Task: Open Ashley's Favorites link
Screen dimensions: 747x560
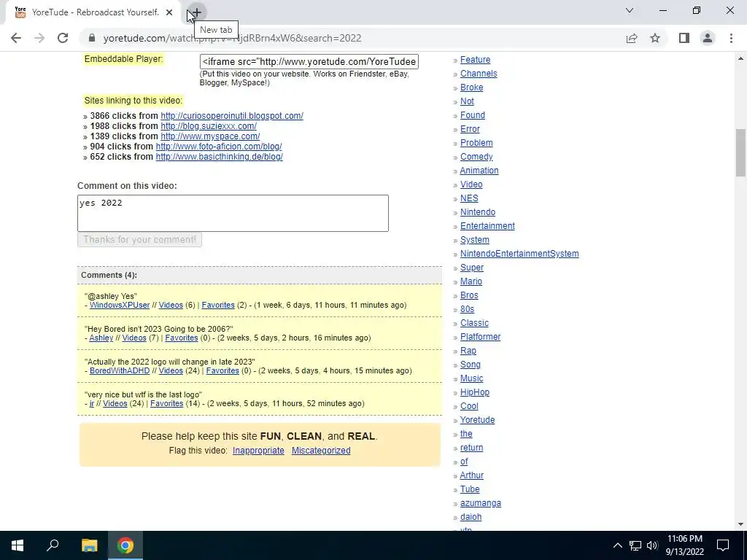Action: click(x=182, y=338)
